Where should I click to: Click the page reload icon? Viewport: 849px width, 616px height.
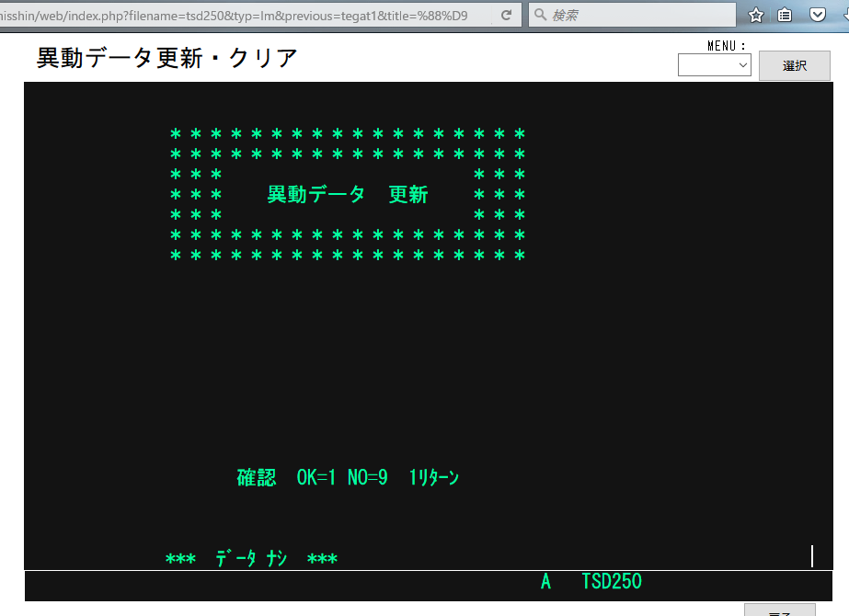[506, 16]
